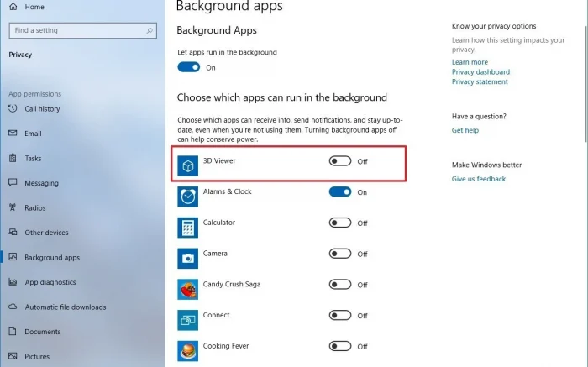The width and height of the screenshot is (588, 367).
Task: Click the Connect app icon
Action: [188, 320]
